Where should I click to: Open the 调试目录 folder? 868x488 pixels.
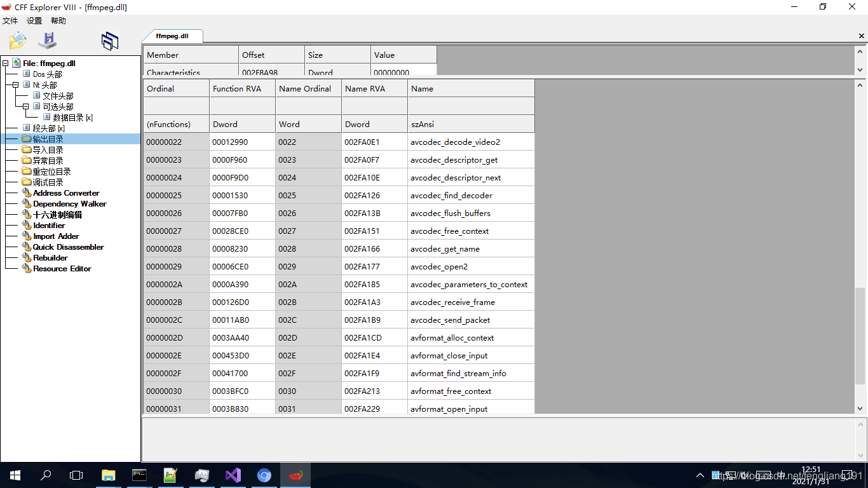click(x=48, y=182)
